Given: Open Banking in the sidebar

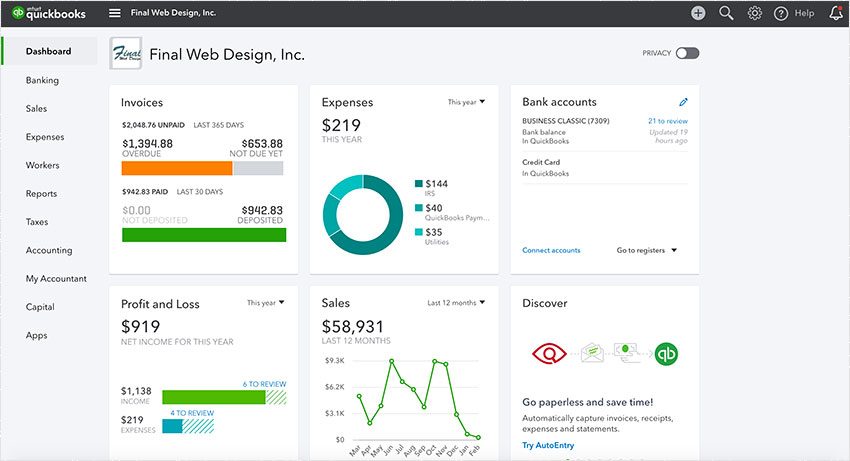Looking at the screenshot, I should (x=42, y=80).
